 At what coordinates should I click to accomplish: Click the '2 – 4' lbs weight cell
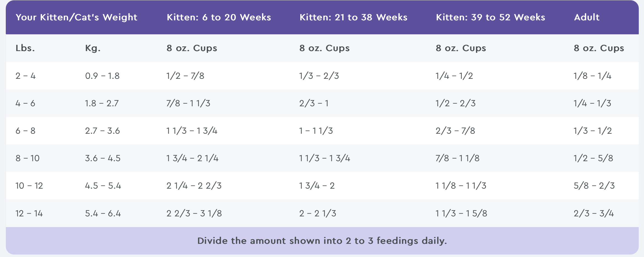point(26,76)
